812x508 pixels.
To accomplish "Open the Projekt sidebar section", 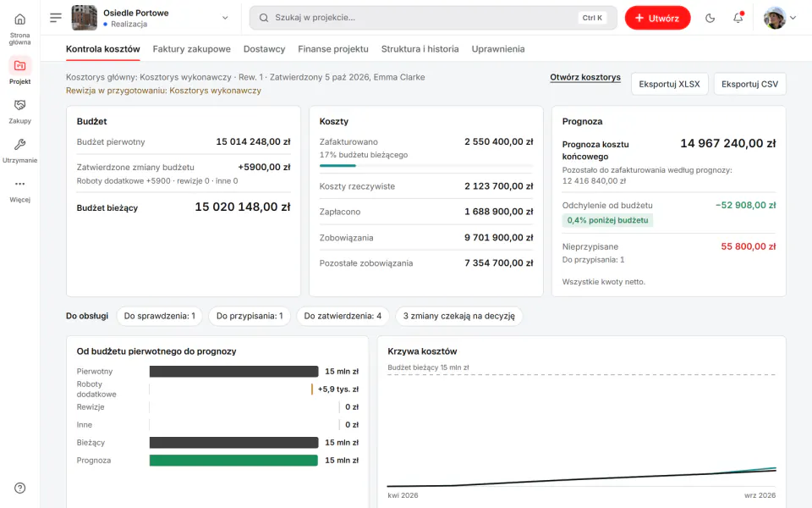I will (x=19, y=70).
